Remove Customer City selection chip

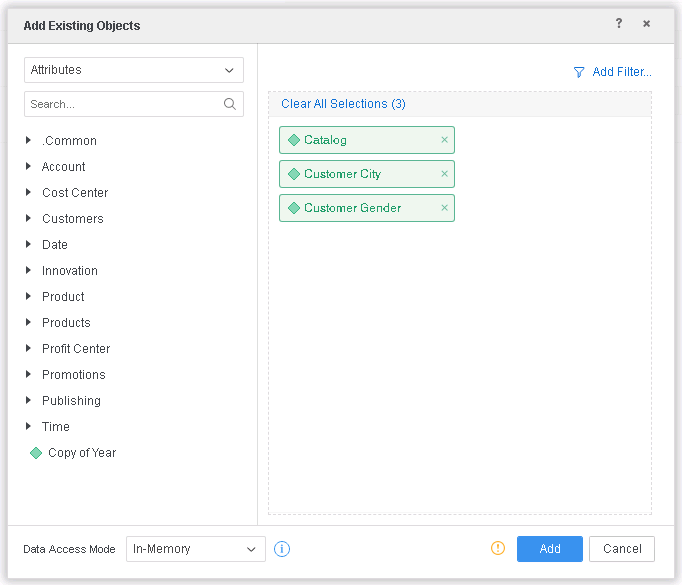click(x=444, y=174)
